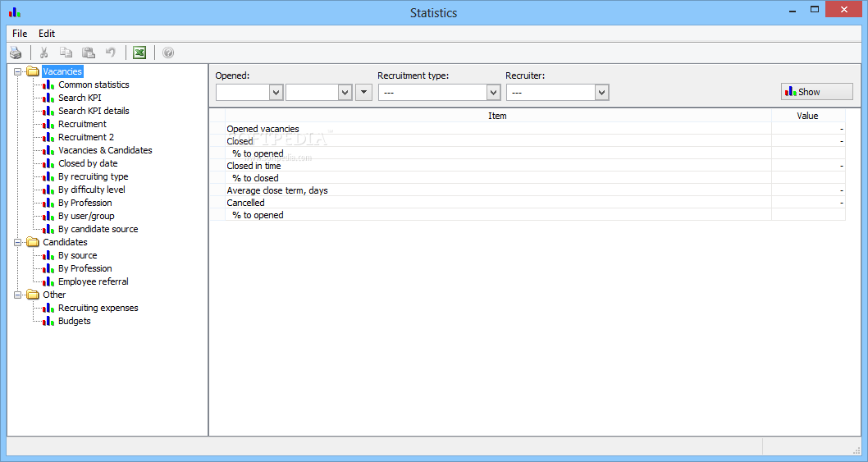Click folder icon next to Candidates
Screen dimensions: 868x462
click(x=33, y=242)
